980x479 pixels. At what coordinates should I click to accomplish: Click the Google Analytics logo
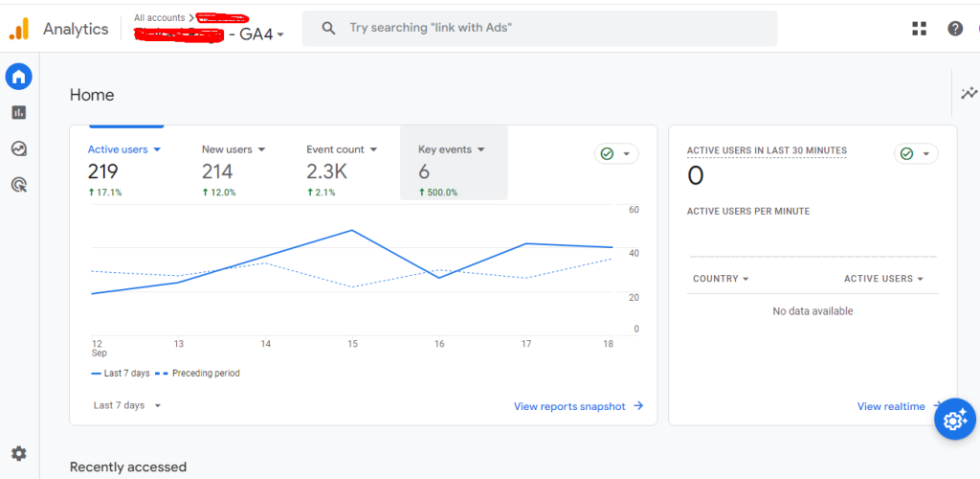pos(19,30)
